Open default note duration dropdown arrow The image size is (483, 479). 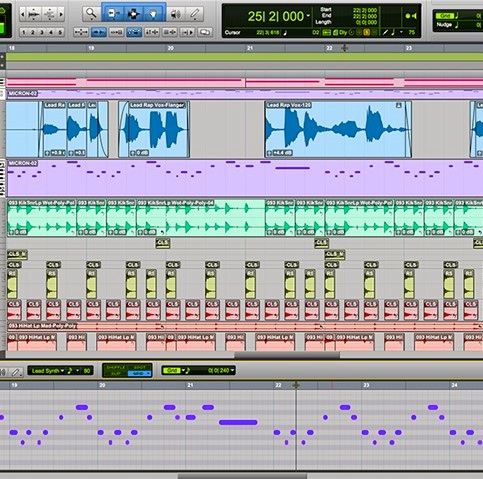click(401, 32)
